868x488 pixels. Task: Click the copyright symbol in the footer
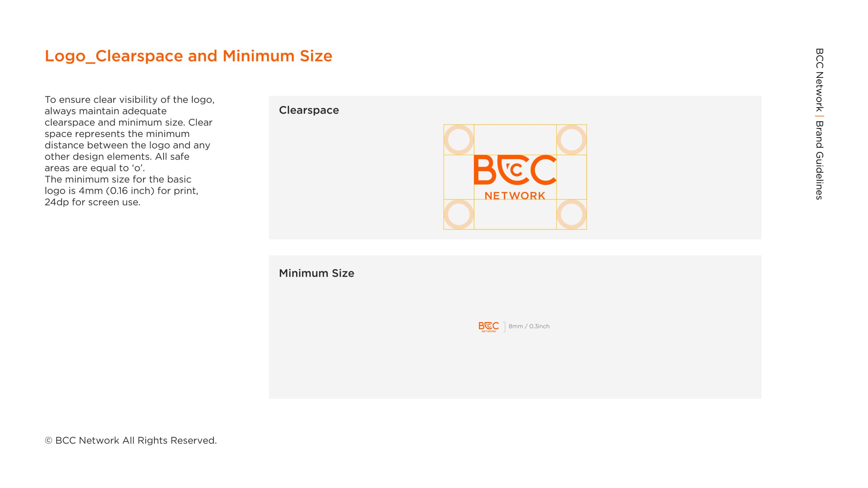(48, 441)
